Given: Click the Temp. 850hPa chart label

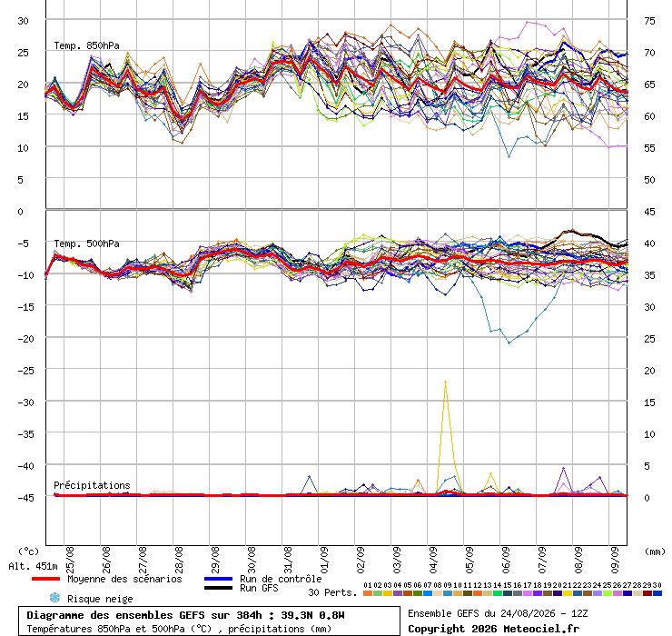Looking at the screenshot, I should (x=86, y=45).
